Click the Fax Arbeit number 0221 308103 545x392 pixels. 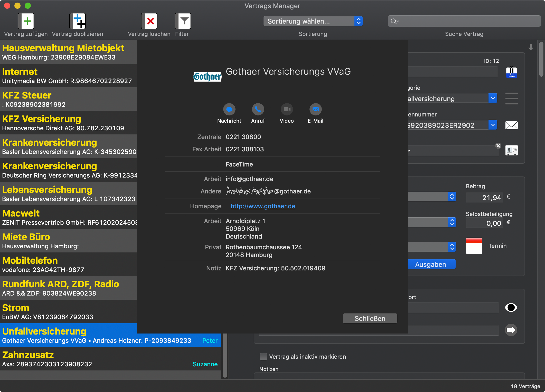coord(245,149)
